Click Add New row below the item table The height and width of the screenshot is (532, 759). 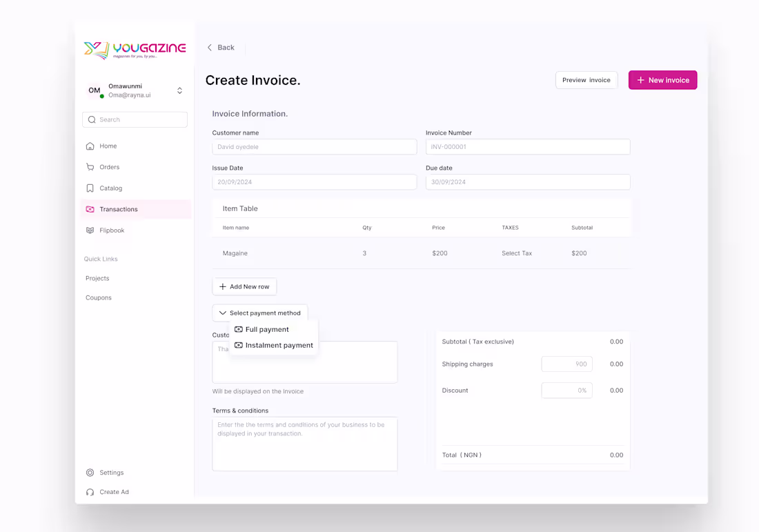click(x=244, y=286)
